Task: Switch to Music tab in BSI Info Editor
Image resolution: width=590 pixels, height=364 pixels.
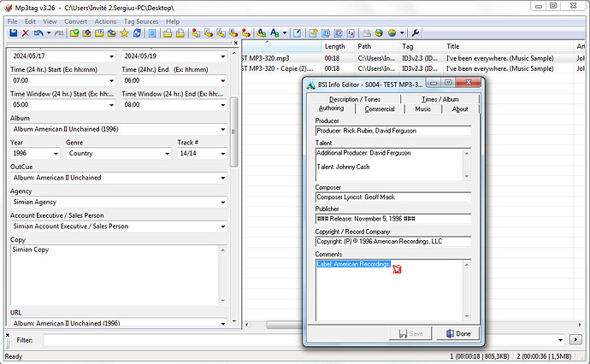Action: (x=422, y=109)
